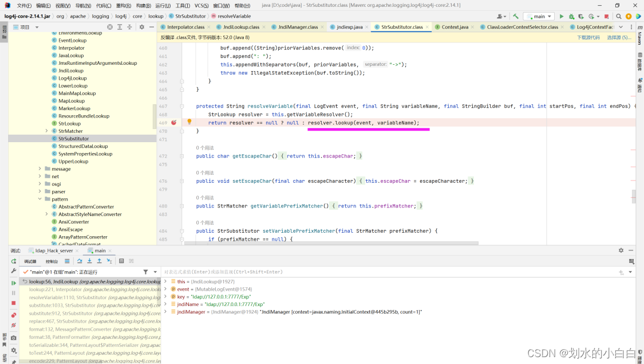Click the Step Out arrow
Screen dimensions: 644x364
(x=100, y=261)
